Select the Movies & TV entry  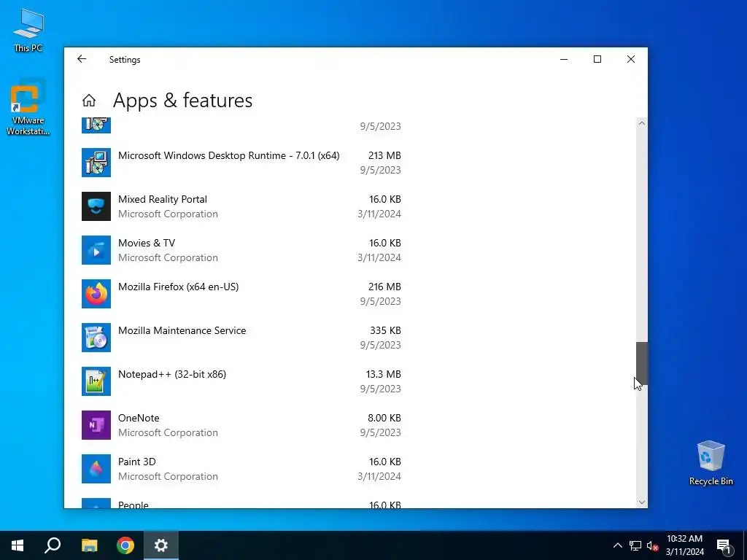tap(241, 250)
